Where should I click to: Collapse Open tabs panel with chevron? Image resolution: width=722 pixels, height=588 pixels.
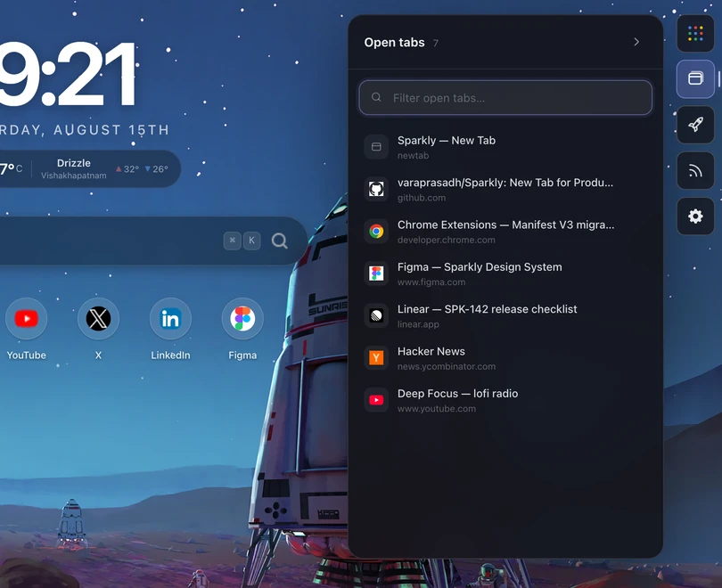pyautogui.click(x=636, y=42)
